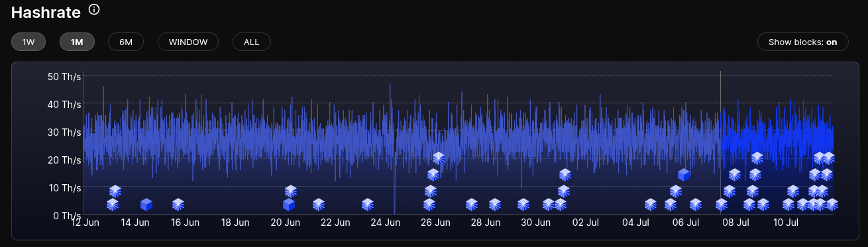Select the burst marker directly above the 20 Jun cube
This screenshot has width=868, height=247.
tap(291, 191)
